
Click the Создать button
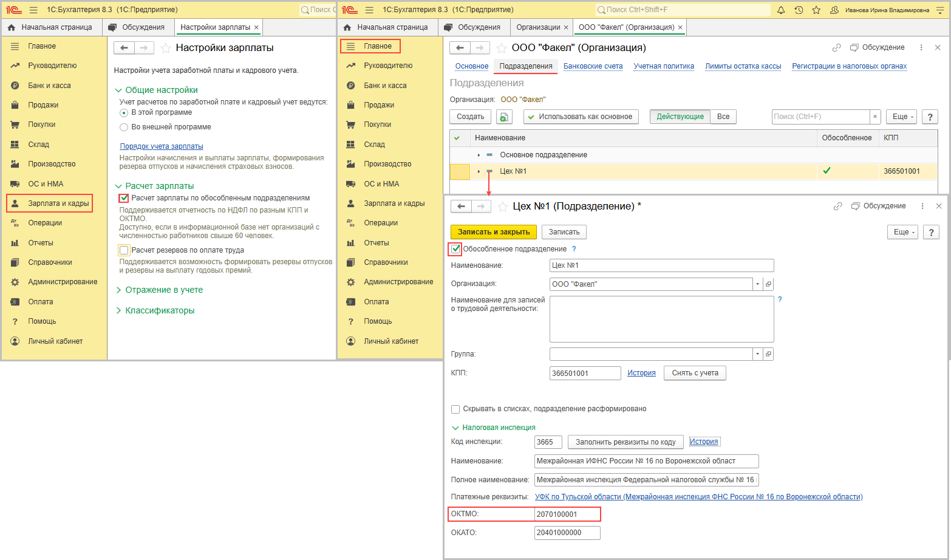(x=471, y=117)
